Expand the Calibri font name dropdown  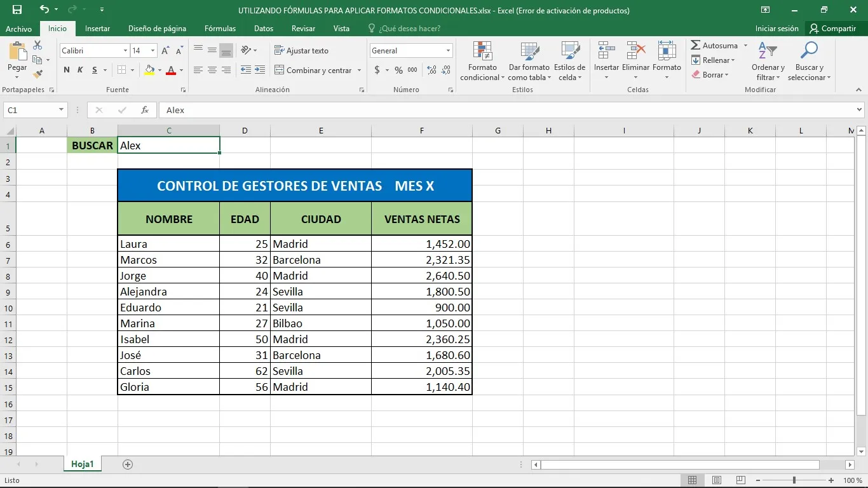(x=125, y=51)
